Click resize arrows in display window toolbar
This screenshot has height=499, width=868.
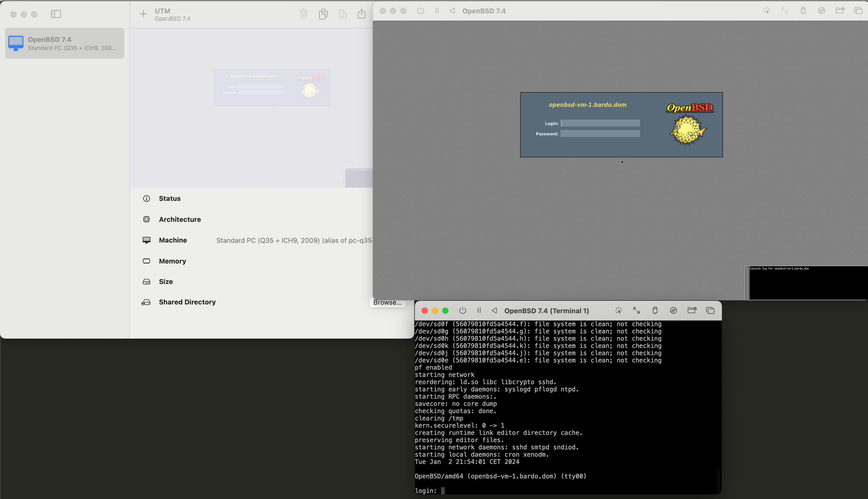785,11
